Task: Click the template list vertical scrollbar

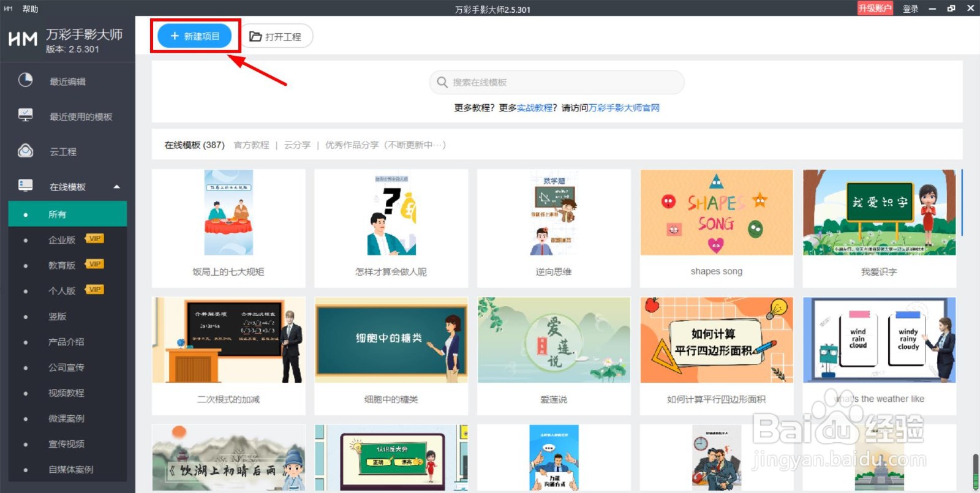Action: coord(962,203)
